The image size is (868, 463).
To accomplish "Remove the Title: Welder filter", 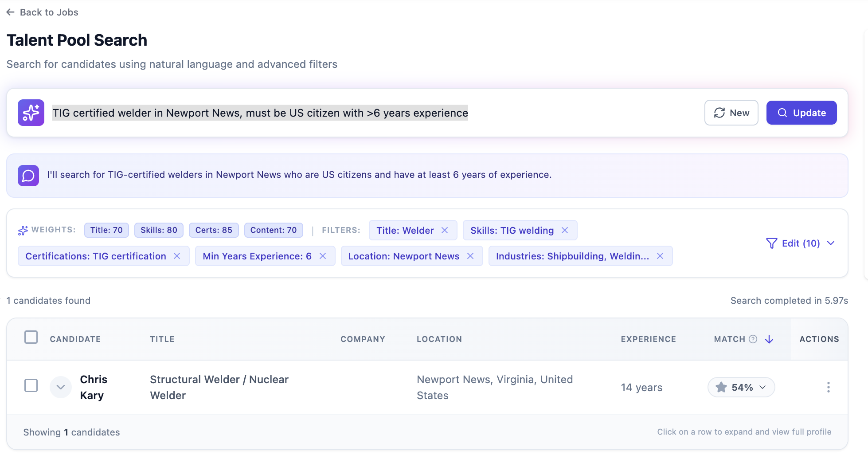I will click(x=445, y=230).
